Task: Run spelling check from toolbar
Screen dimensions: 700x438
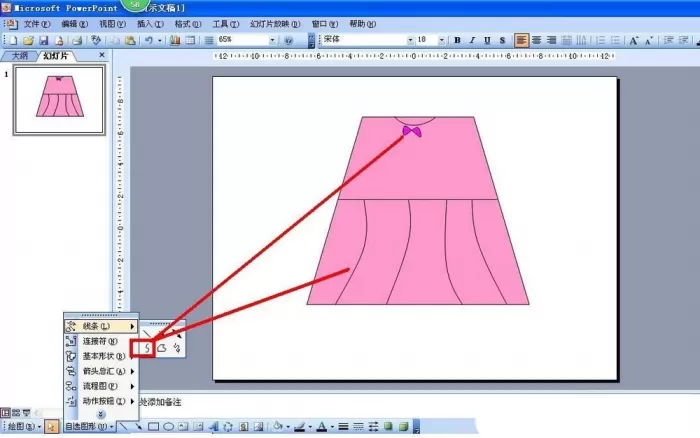Action: point(96,41)
